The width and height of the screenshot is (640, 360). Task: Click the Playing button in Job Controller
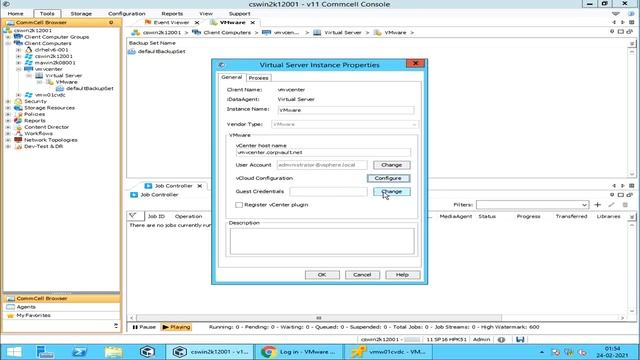[176, 327]
